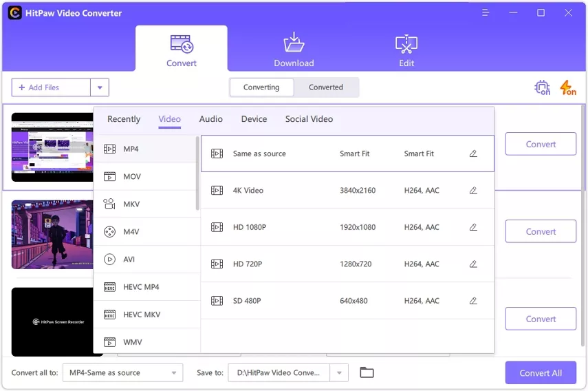Click the Convert All button
This screenshot has width=588, height=391.
(x=541, y=372)
